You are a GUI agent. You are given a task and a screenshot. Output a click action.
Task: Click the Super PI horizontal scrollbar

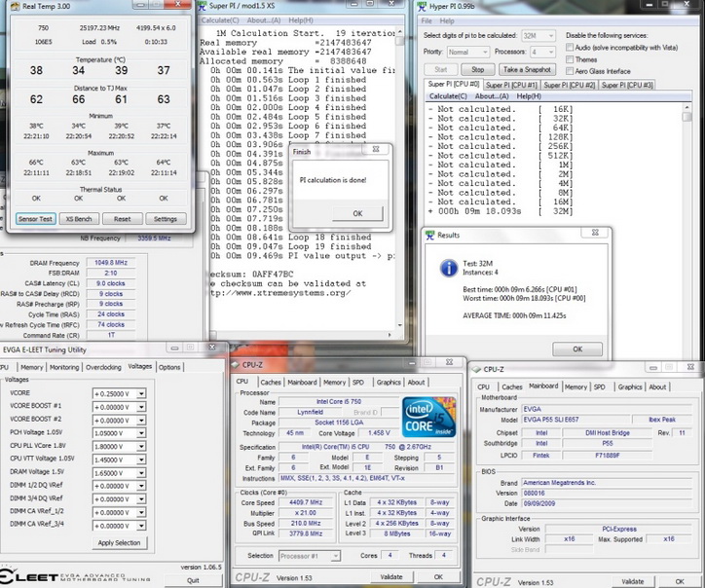tap(300, 335)
